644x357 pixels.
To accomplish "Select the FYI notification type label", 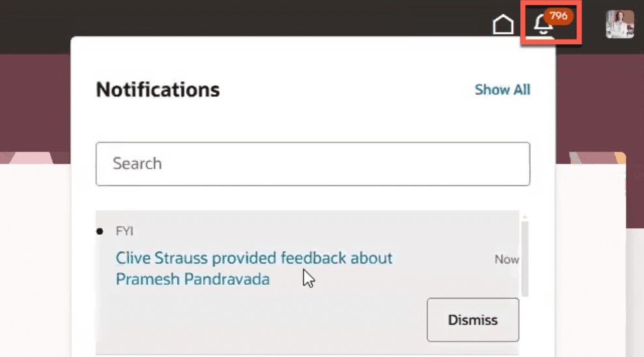I will click(x=124, y=231).
